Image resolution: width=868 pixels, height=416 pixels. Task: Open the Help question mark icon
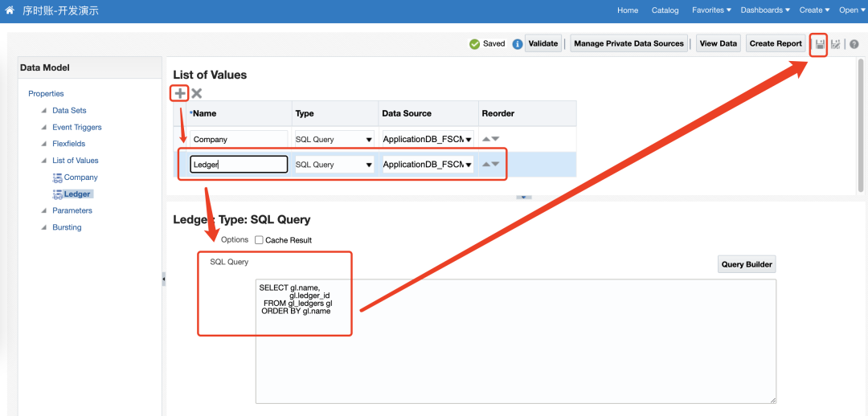pos(854,43)
